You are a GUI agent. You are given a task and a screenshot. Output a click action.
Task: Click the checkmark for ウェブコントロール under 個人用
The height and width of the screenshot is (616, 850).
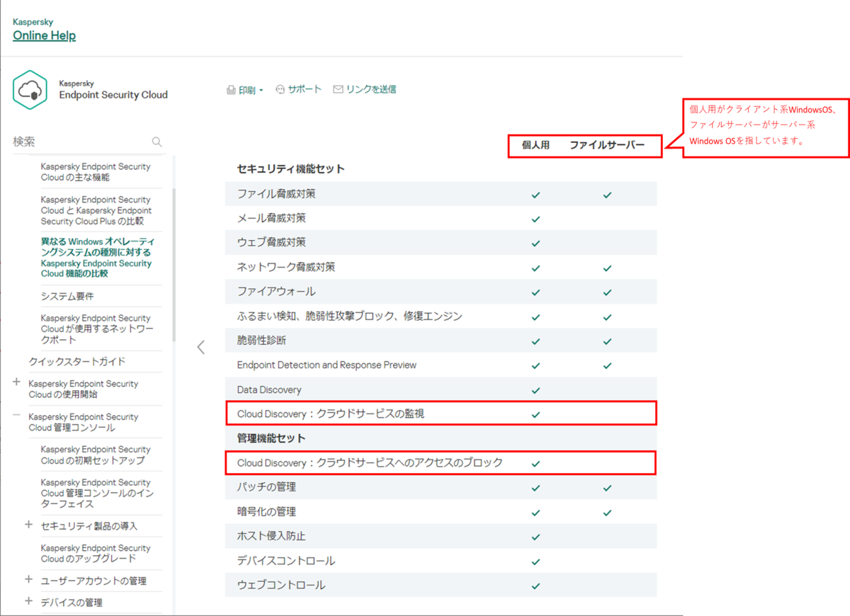click(x=536, y=585)
